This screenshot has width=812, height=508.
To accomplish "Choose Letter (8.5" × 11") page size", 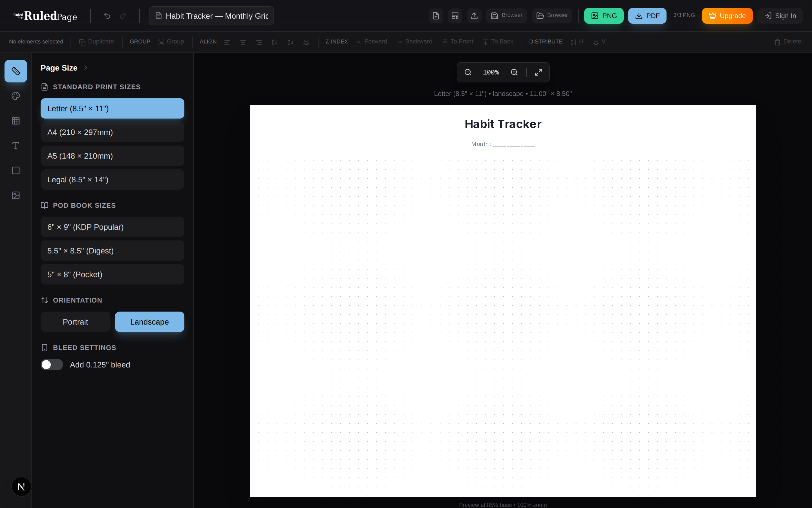I will click(112, 109).
